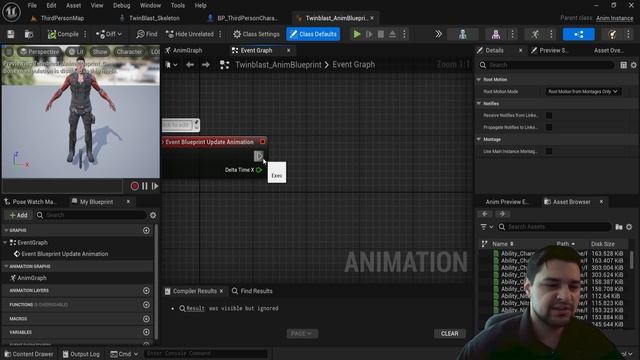Toggle Receive Notifies from Linked checkbox

click(x=549, y=116)
